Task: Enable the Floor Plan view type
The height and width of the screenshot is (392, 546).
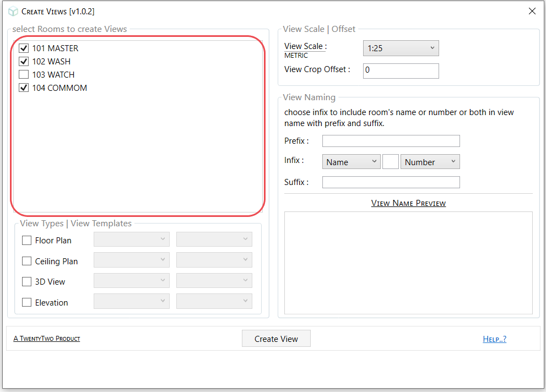Action: (x=26, y=240)
